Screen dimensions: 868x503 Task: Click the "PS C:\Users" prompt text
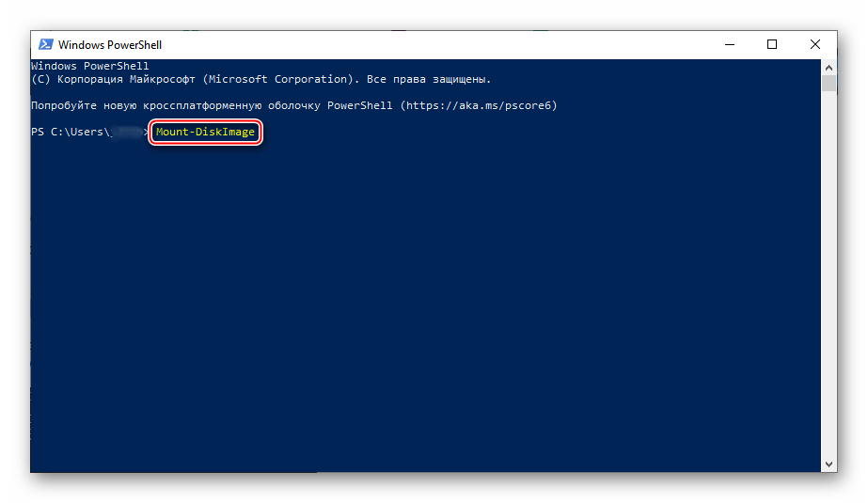click(66, 133)
